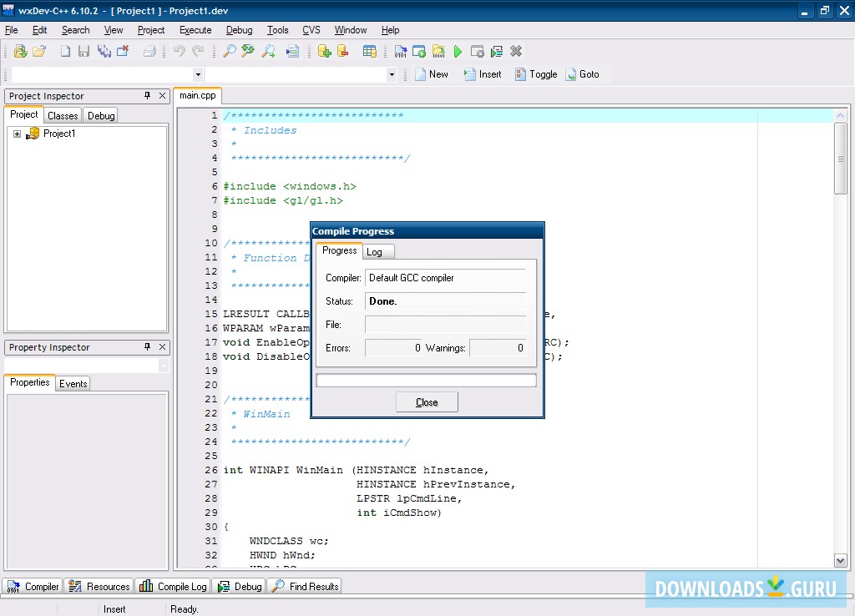Close the Compile Progress dialog
Screen dimensions: 855x616
427,401
